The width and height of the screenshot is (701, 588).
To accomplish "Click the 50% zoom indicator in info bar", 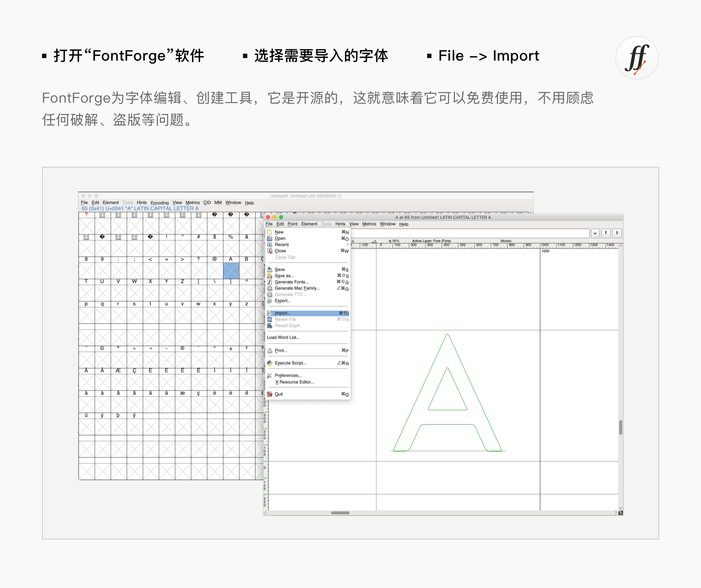I will point(394,241).
